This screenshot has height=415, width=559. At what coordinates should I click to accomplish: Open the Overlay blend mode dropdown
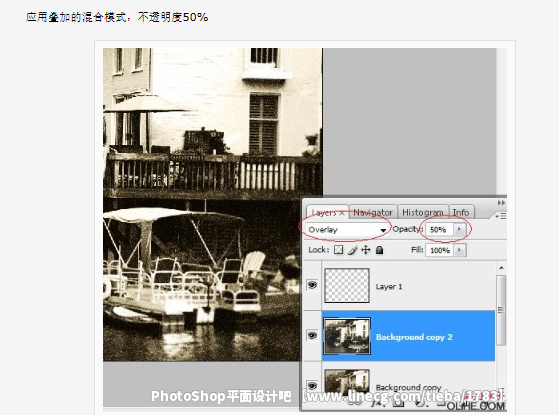347,230
